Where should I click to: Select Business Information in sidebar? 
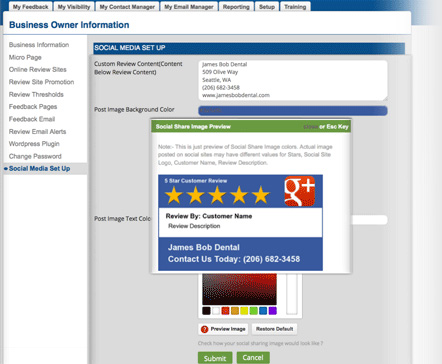[39, 45]
